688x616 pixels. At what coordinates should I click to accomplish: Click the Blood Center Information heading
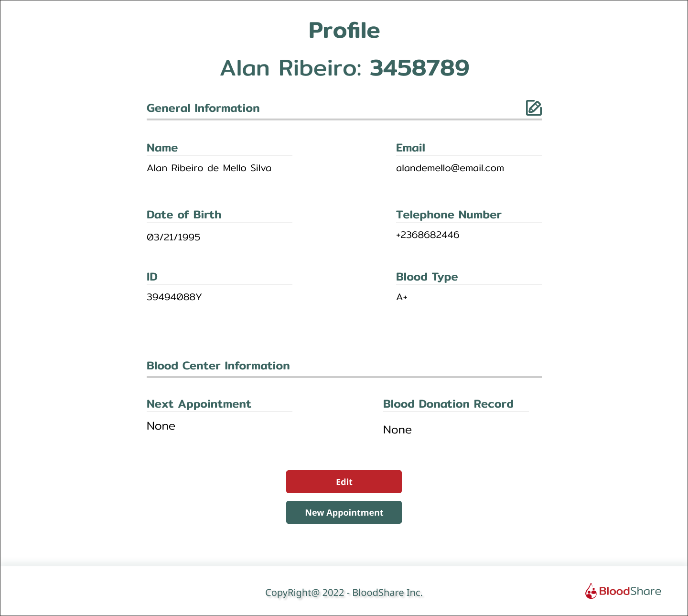218,366
